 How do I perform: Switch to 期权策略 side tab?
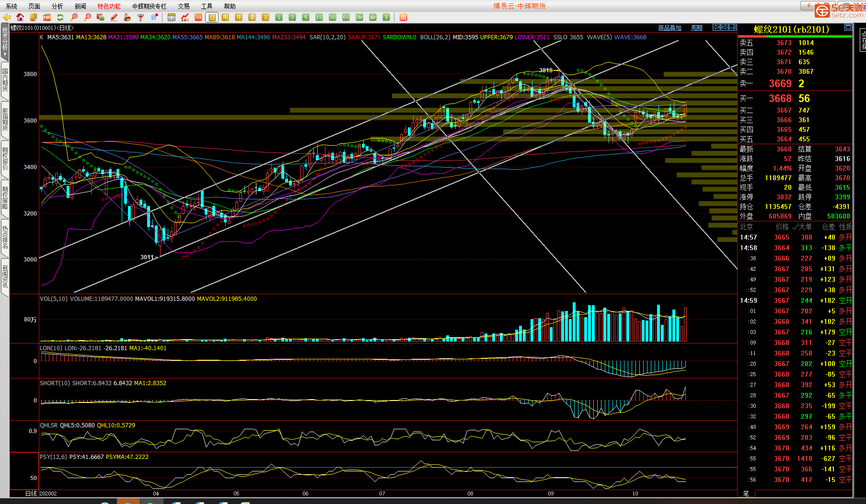click(5, 198)
